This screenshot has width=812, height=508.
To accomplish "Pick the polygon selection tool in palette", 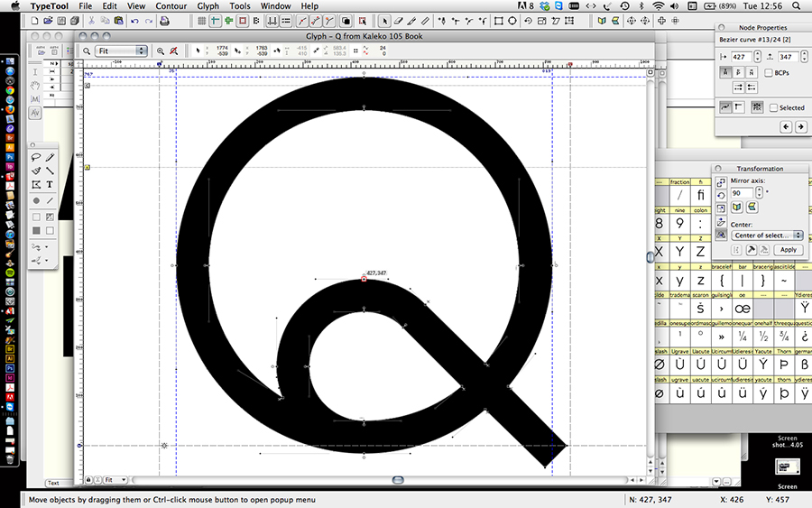I will coord(36,184).
